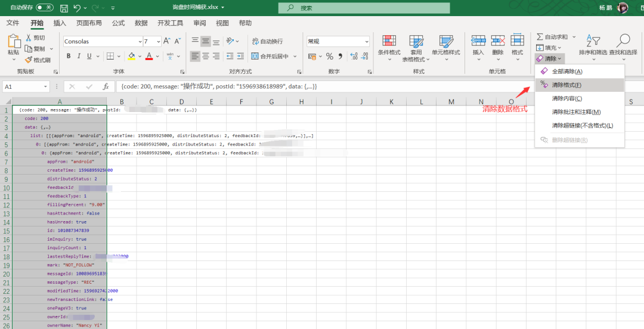Screen dimensions: 644x329
Task: Select the Format Painter brush
Action: 29,60
